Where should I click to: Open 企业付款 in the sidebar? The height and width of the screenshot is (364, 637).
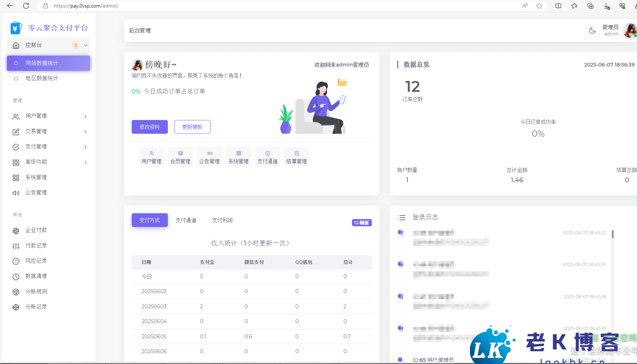pyautogui.click(x=36, y=230)
